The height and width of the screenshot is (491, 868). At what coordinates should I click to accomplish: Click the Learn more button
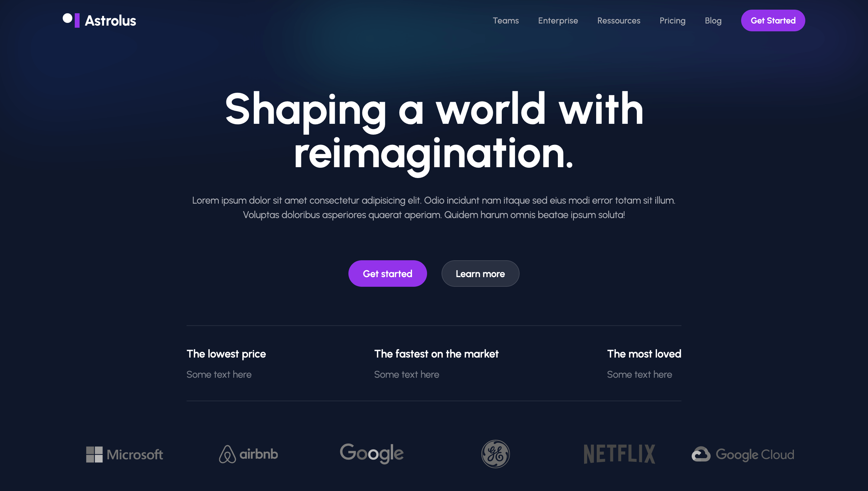coord(480,274)
